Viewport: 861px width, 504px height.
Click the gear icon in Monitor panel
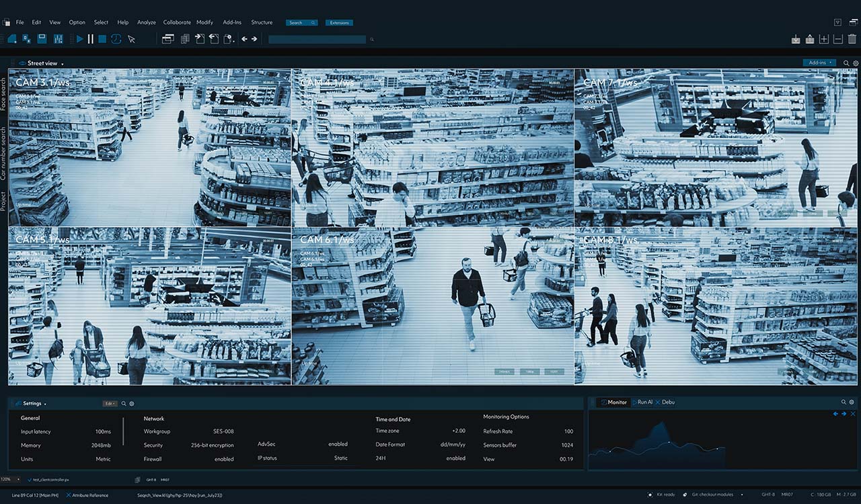click(x=852, y=402)
